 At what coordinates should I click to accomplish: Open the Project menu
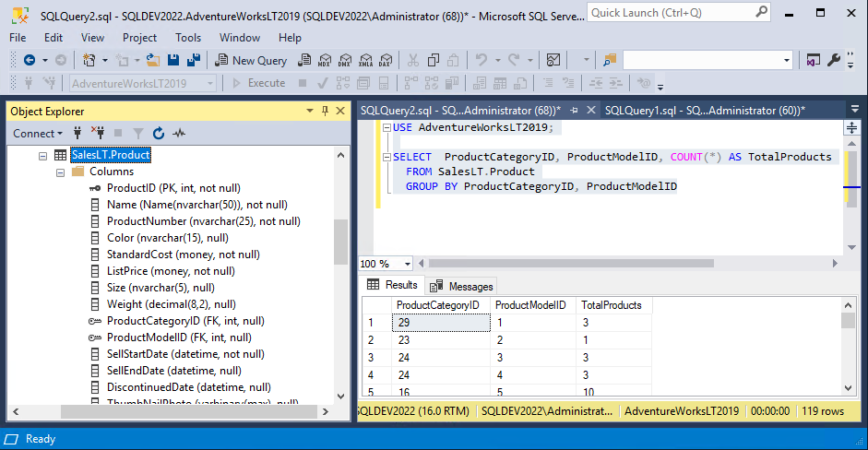click(139, 38)
